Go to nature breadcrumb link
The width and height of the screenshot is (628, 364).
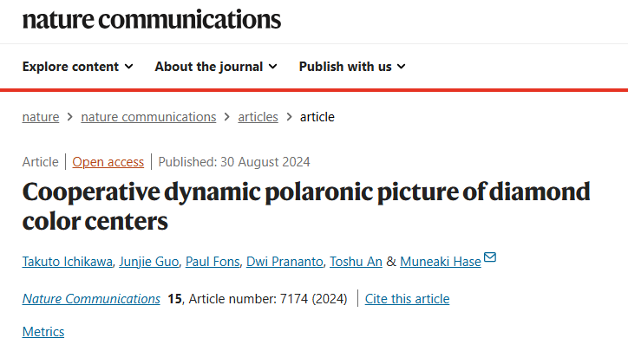point(41,117)
